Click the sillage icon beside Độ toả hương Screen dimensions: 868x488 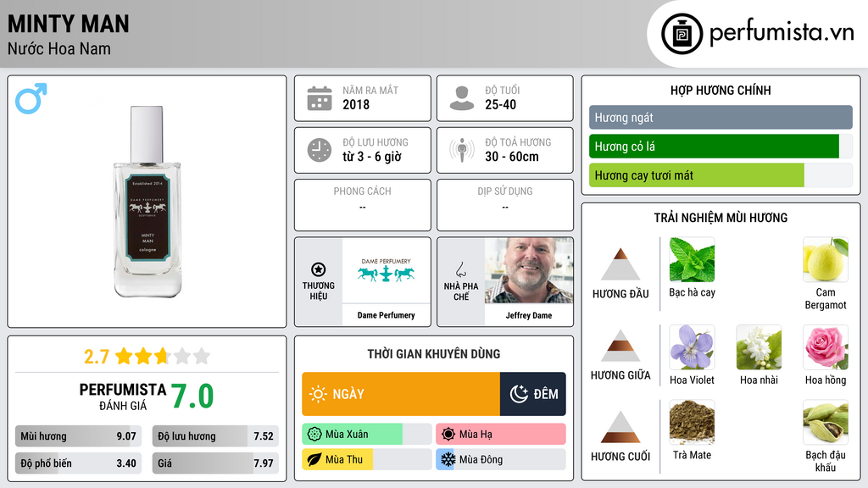coord(462,150)
